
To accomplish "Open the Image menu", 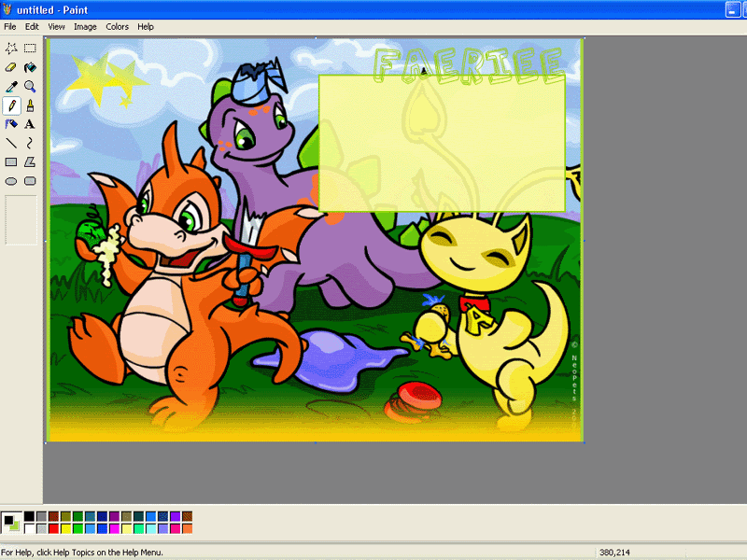I will (85, 27).
